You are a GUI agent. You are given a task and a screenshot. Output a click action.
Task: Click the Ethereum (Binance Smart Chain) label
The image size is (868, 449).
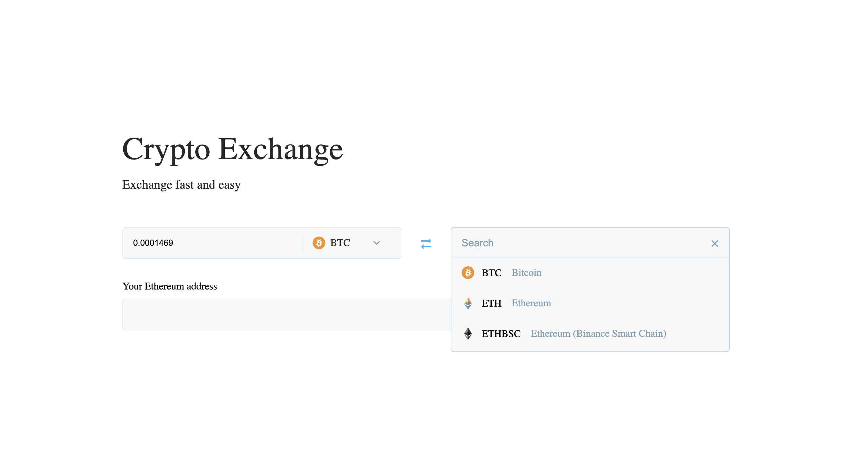click(x=598, y=333)
